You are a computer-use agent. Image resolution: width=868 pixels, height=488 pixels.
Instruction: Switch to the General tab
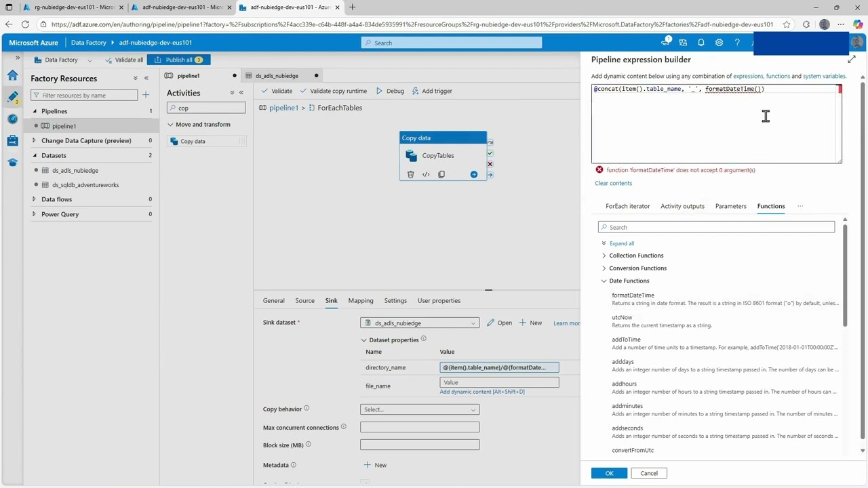coord(274,300)
